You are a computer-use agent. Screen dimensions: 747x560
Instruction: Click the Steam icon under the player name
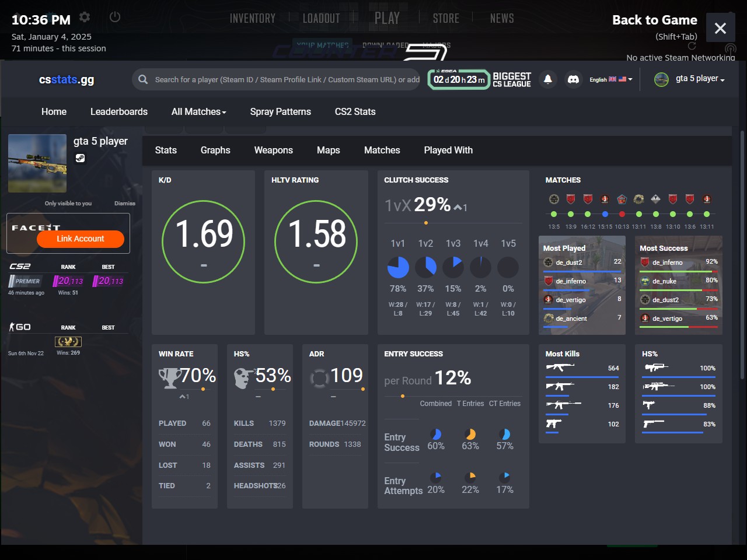click(80, 157)
